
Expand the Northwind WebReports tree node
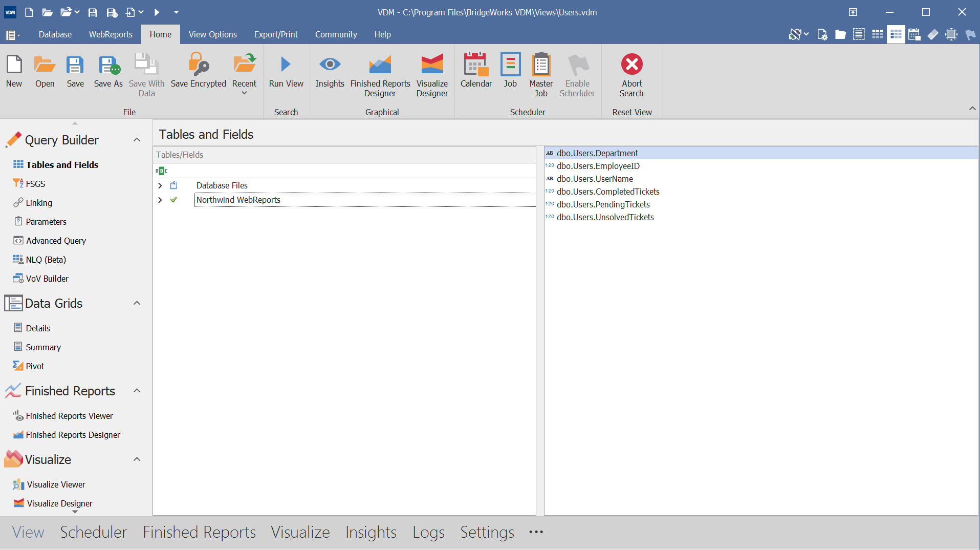160,200
